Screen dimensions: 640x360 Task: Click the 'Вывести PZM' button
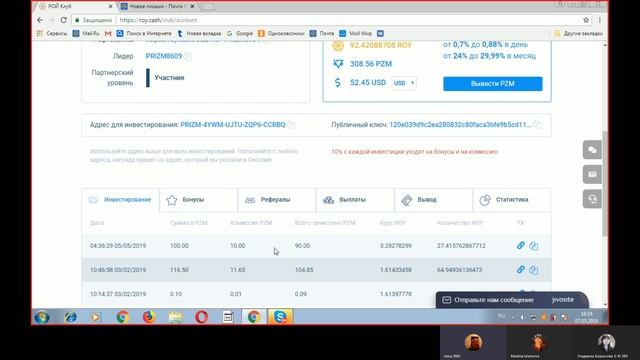click(x=493, y=84)
